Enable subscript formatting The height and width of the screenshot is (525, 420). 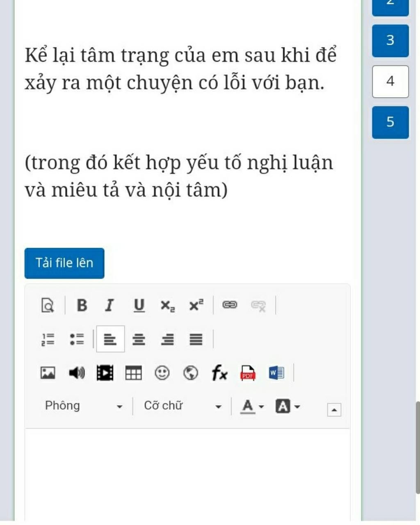[x=167, y=305]
